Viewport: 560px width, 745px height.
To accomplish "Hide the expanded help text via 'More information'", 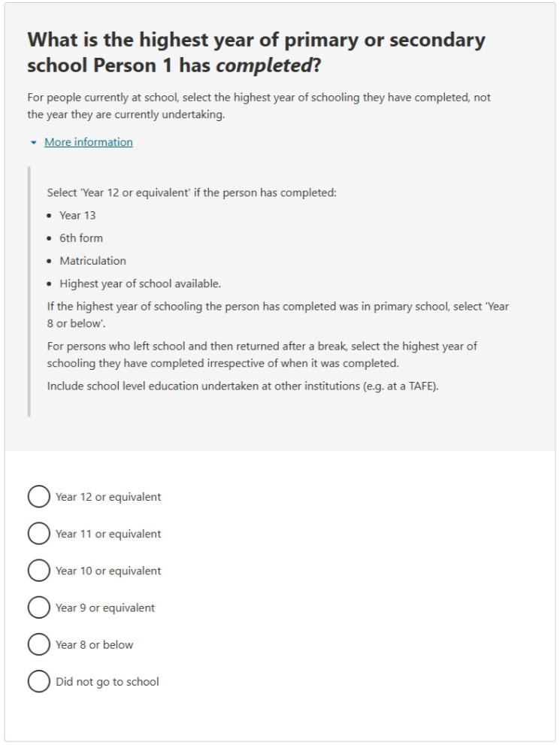I will [88, 141].
